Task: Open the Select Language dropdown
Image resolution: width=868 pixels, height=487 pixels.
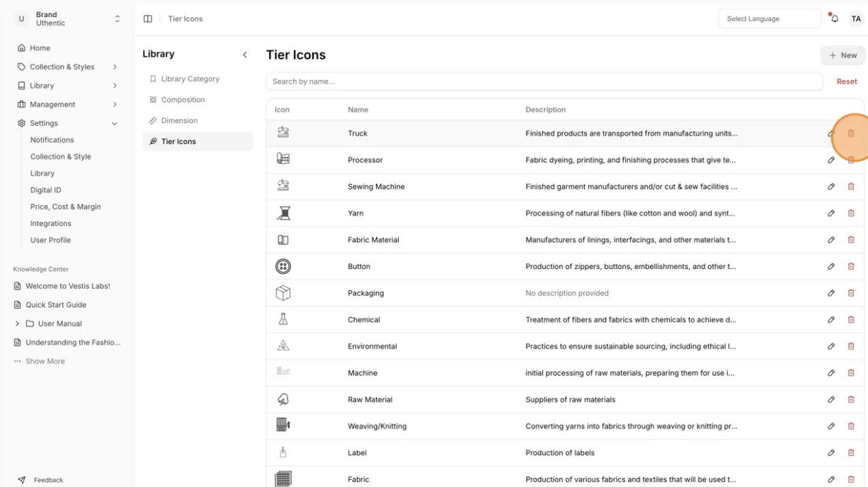Action: click(x=770, y=19)
